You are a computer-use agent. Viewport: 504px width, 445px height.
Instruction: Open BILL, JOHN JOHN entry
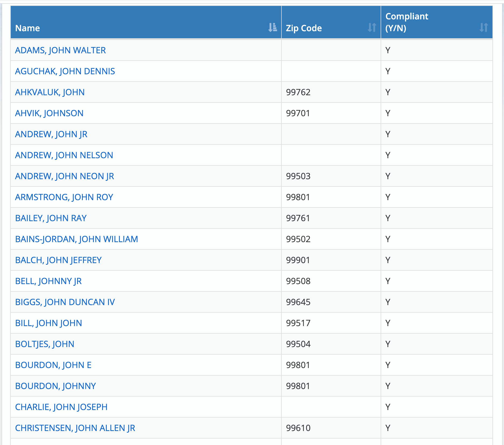click(x=48, y=323)
